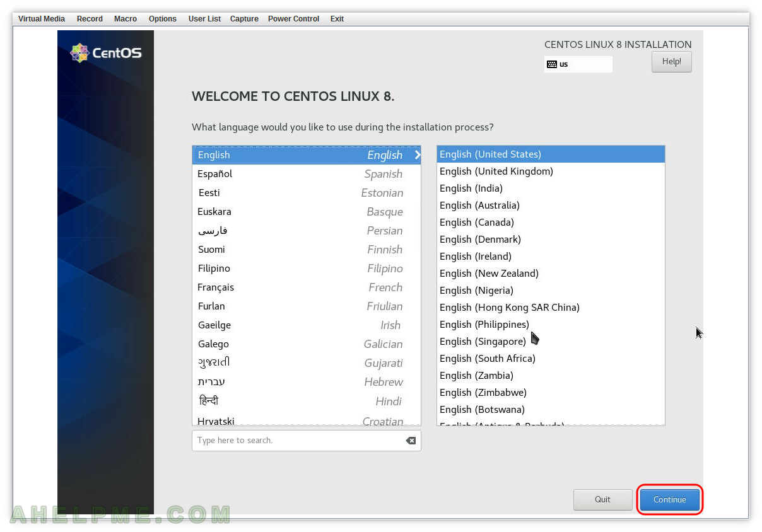The height and width of the screenshot is (532, 762).
Task: Choose English (Singapore) locale
Action: [x=551, y=342]
